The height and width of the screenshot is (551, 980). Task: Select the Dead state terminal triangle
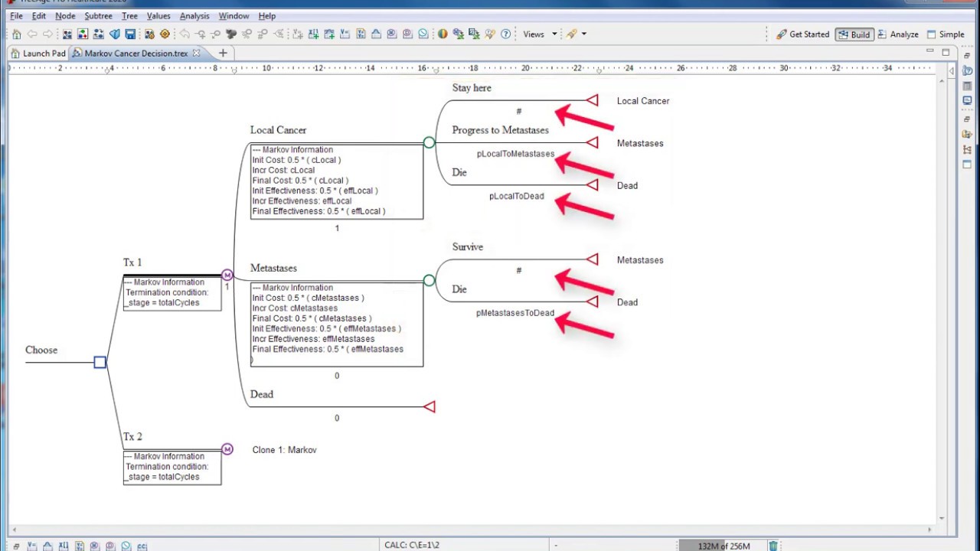(x=429, y=406)
